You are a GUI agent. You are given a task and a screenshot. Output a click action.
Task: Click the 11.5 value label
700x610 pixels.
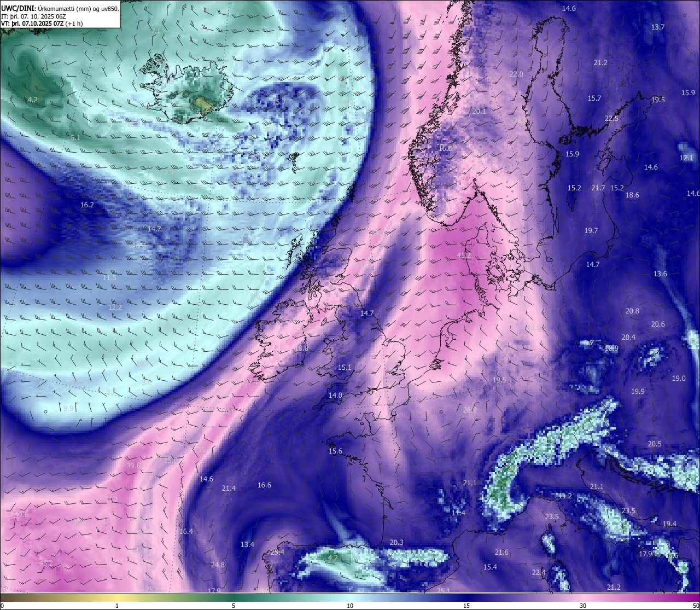(109, 277)
